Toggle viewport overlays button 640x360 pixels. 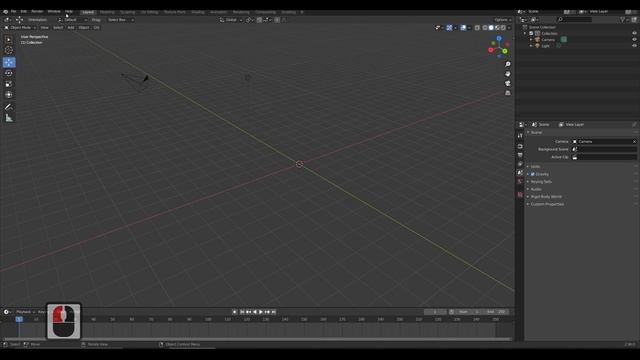click(463, 28)
